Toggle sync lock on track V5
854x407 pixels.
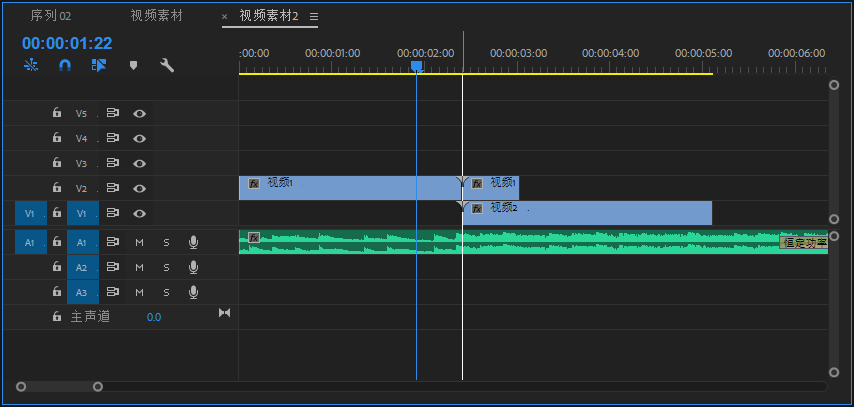tap(112, 113)
